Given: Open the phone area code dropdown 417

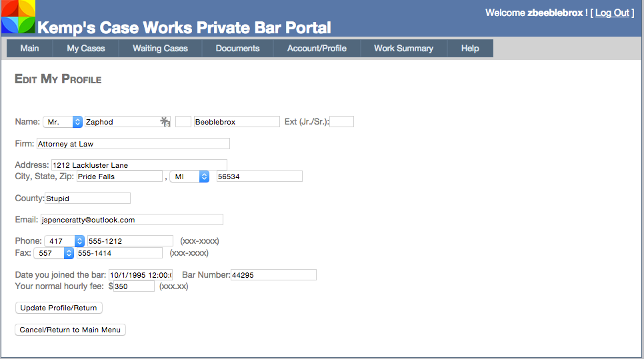Looking at the screenshot, I should click(65, 241).
